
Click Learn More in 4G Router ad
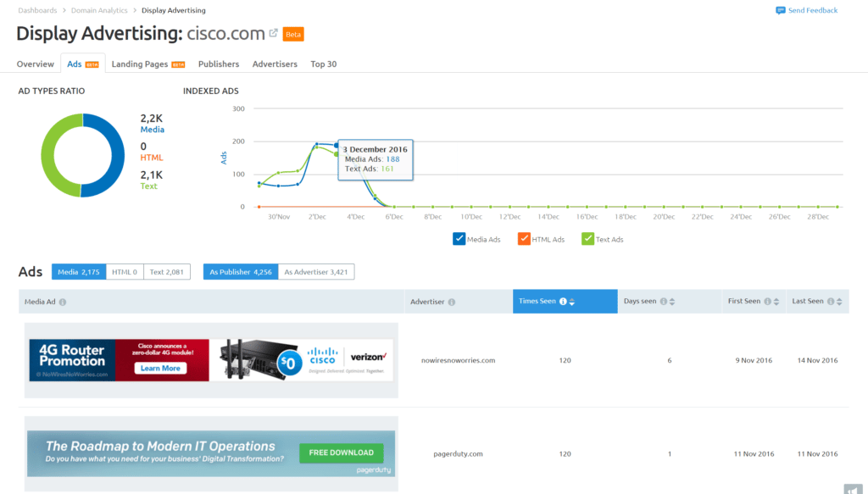[160, 369]
